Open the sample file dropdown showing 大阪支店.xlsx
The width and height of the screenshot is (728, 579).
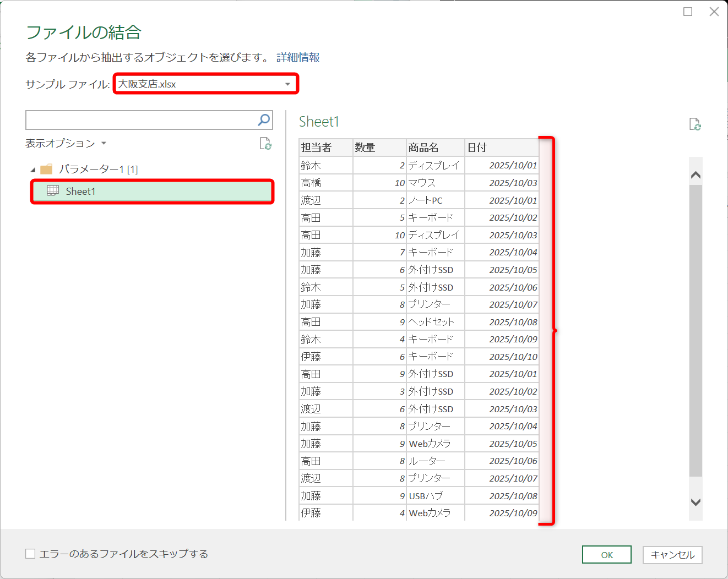pos(288,84)
